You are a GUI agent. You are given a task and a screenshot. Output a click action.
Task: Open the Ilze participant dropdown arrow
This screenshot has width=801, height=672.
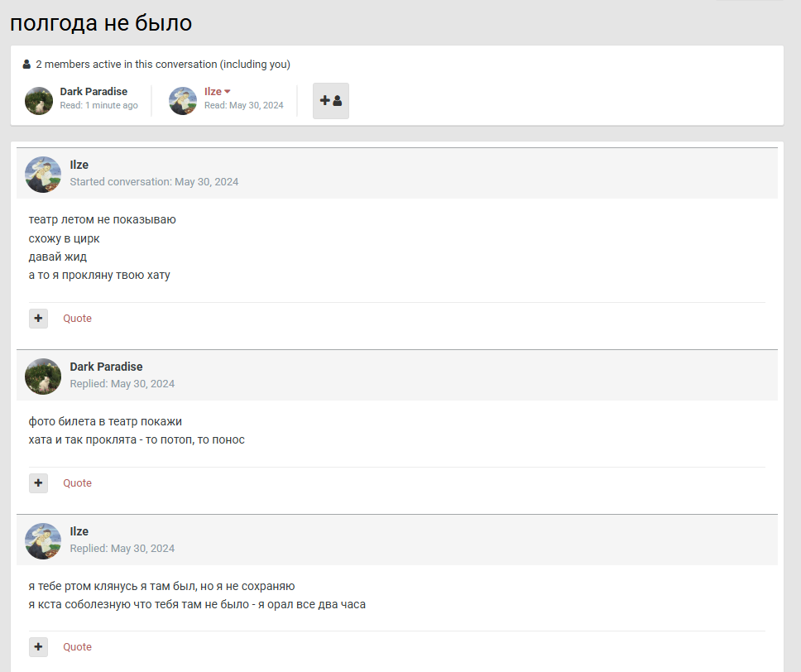coord(228,92)
